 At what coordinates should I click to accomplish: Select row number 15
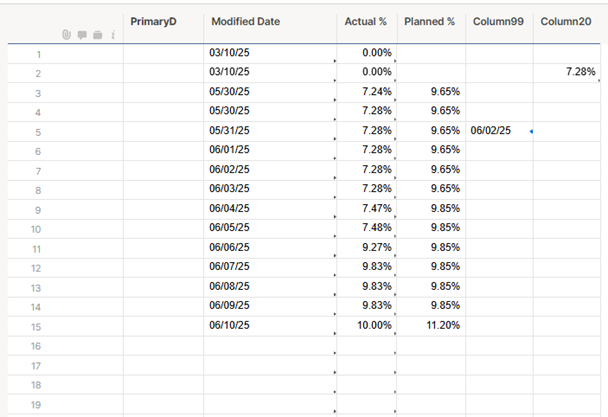[x=36, y=327]
